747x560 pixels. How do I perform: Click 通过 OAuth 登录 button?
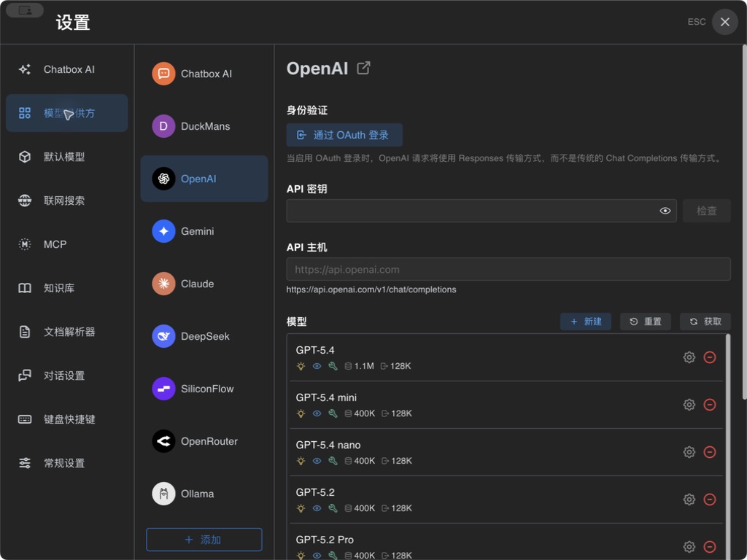click(344, 135)
